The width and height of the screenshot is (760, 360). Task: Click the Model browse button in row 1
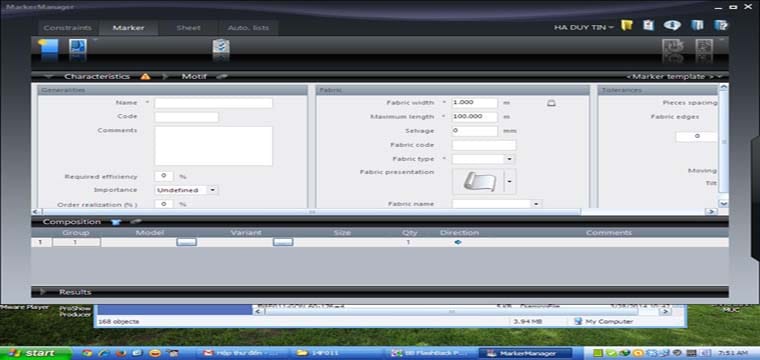coord(187,242)
